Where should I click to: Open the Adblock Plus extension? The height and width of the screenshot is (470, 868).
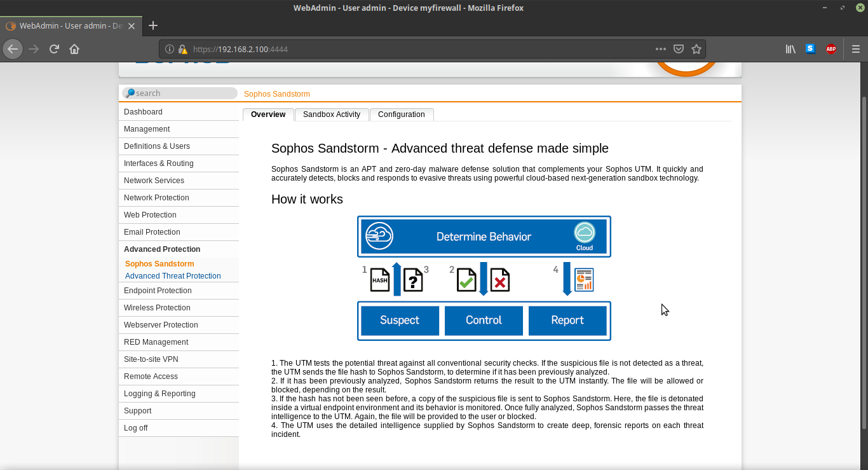click(x=831, y=49)
